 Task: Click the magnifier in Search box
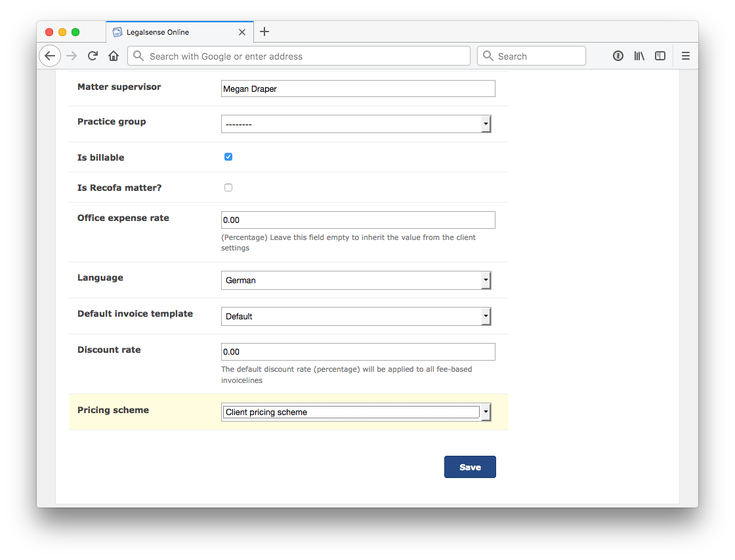point(488,56)
